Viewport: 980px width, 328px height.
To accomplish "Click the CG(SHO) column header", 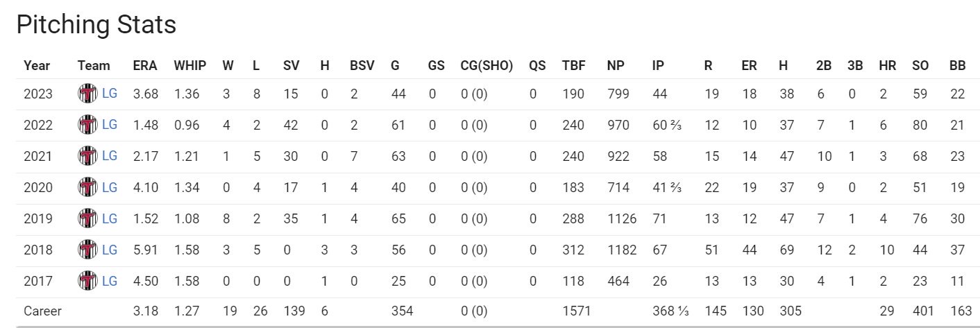I will point(487,66).
